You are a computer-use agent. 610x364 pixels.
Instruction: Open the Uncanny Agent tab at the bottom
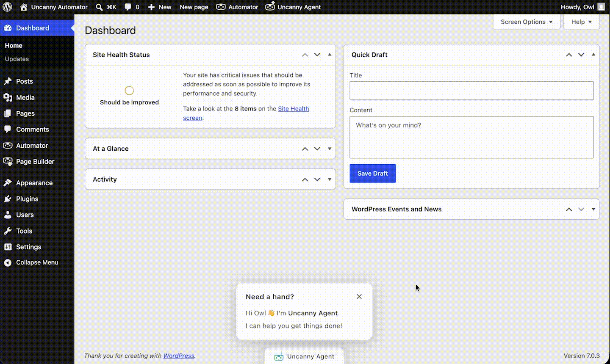[304, 356]
